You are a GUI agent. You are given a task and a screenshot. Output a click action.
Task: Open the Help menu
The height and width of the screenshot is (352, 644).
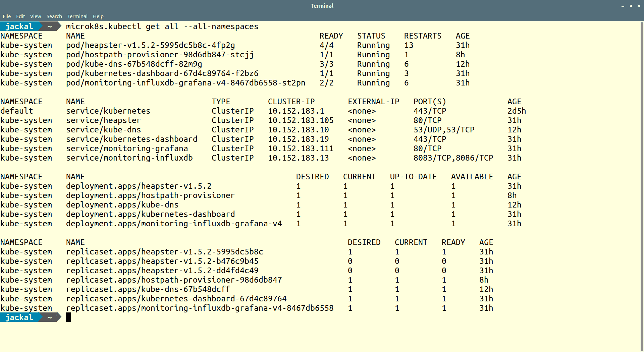(x=98, y=16)
